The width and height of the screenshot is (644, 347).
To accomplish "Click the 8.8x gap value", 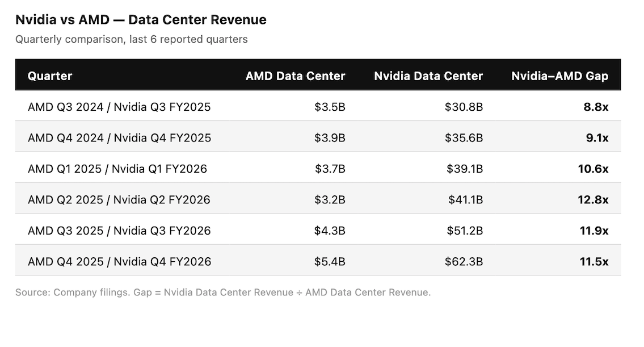I will pos(596,107).
